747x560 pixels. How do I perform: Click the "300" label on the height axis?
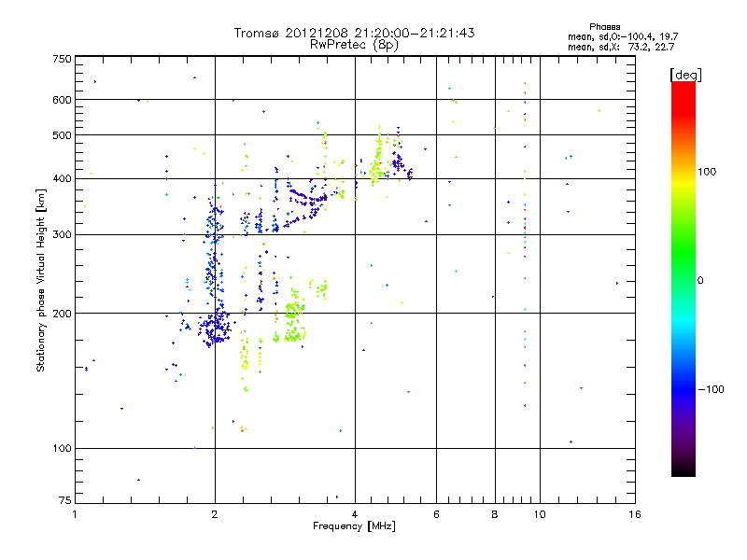point(63,235)
